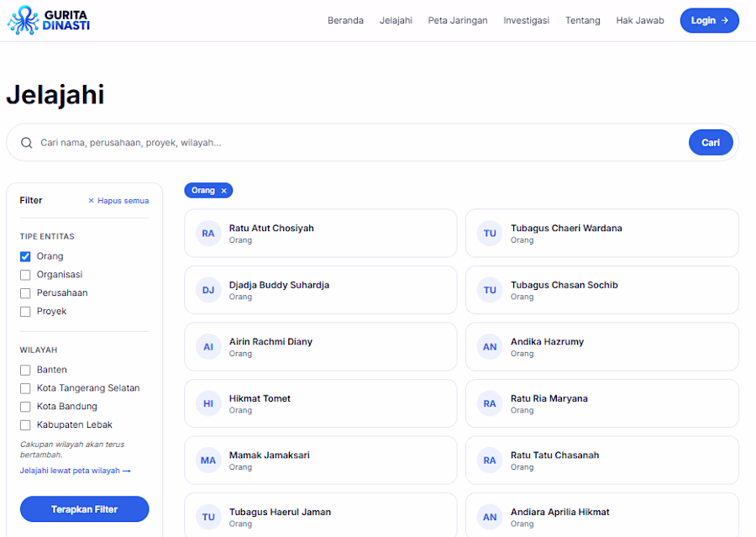Apply filters with Terapkan Filter button
756x537 pixels.
[x=84, y=509]
